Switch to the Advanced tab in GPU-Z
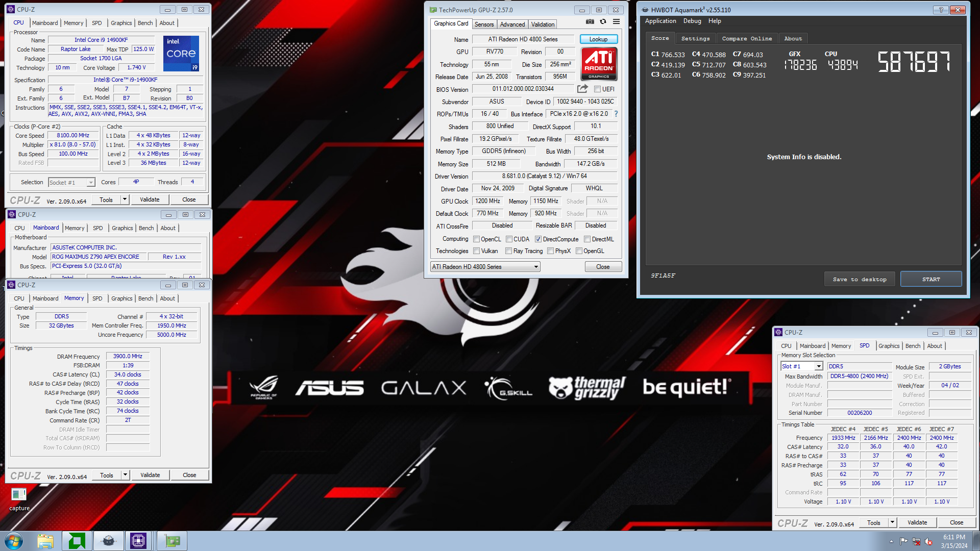980x551 pixels. 512,24
